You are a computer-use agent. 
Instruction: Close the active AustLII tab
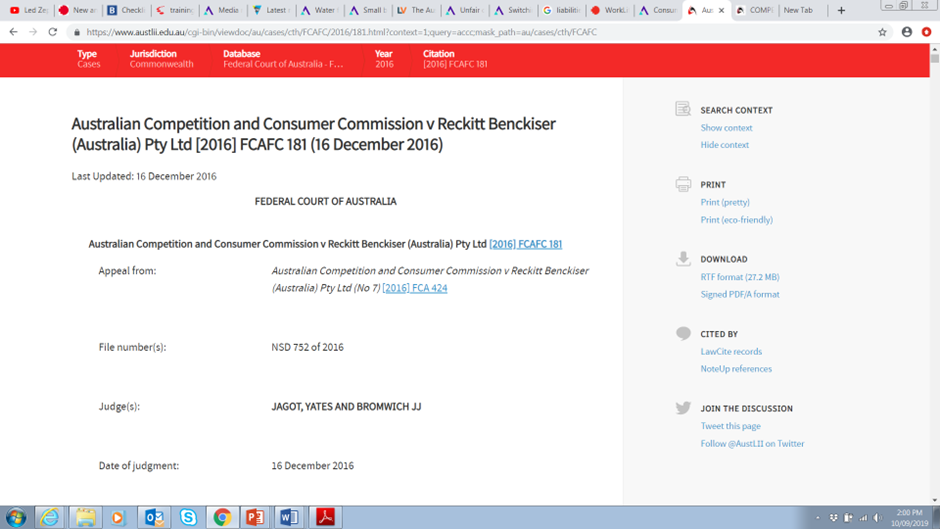(721, 10)
